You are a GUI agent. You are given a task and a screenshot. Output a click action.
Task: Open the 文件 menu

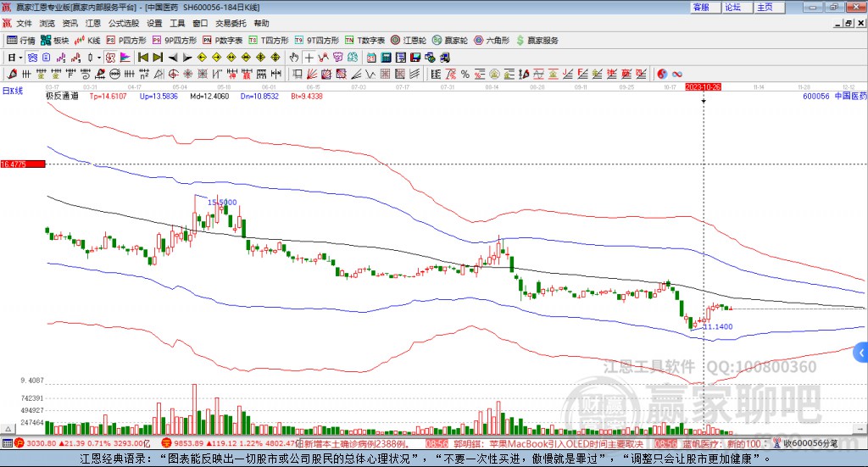pyautogui.click(x=25, y=23)
